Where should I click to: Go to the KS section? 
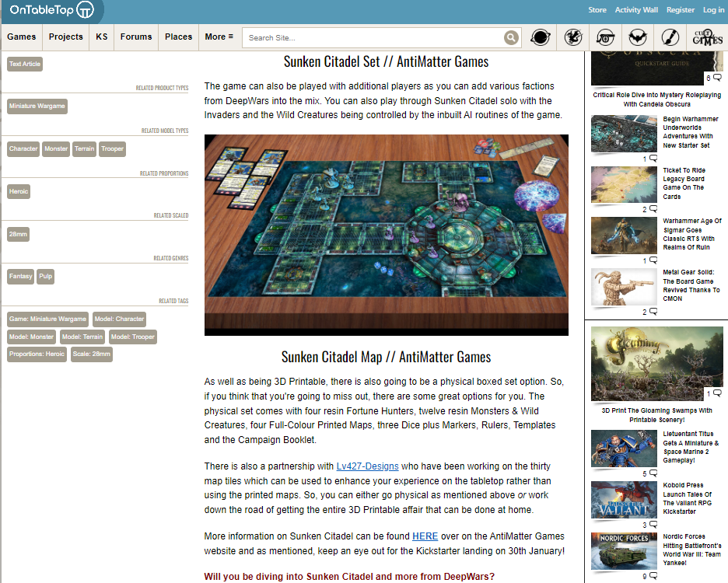(x=102, y=37)
